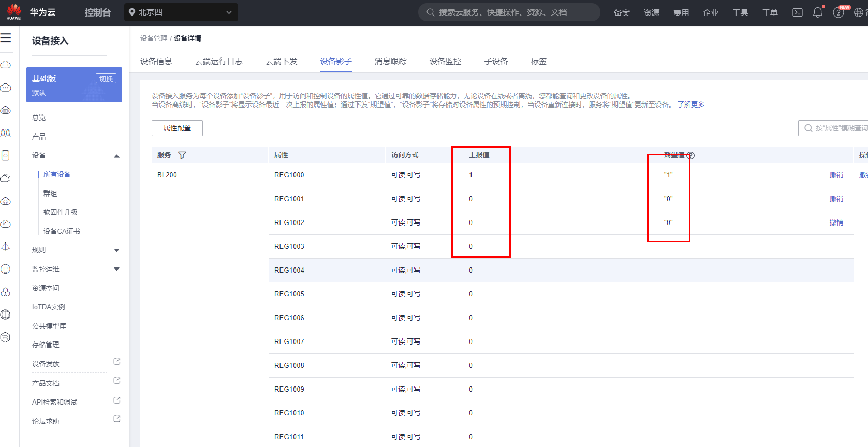Click the 切换 edition switch button
This screenshot has width=868, height=447.
[x=106, y=79]
